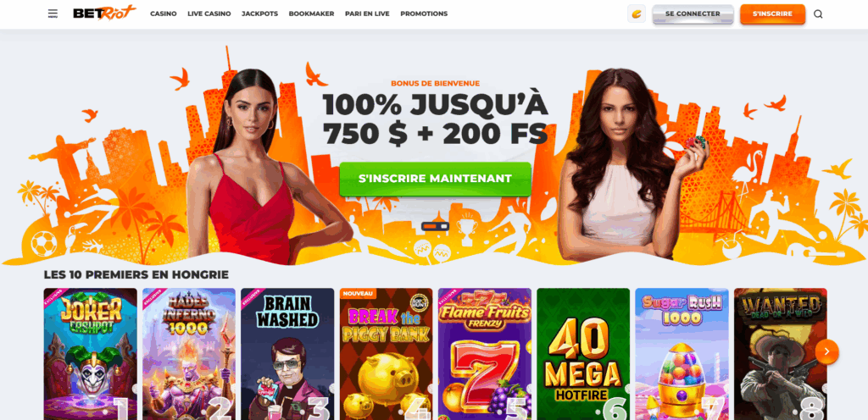Open the Bookmaker page
868x420 pixels.
311,14
